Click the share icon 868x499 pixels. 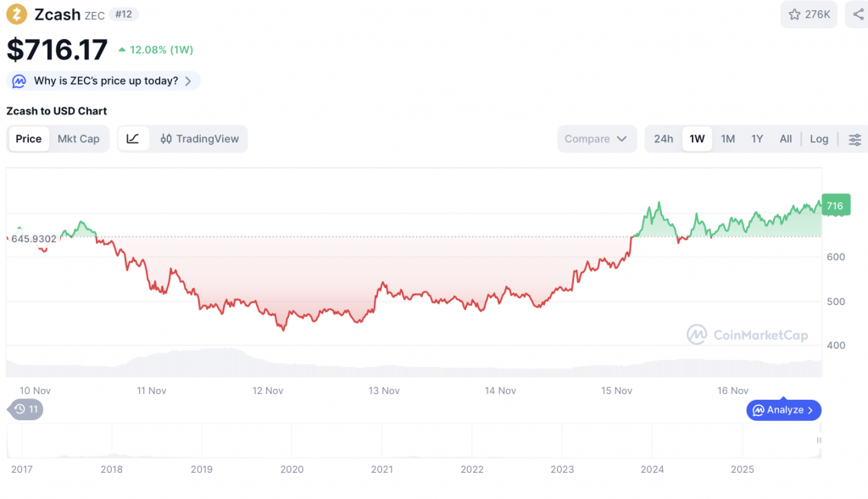(856, 14)
